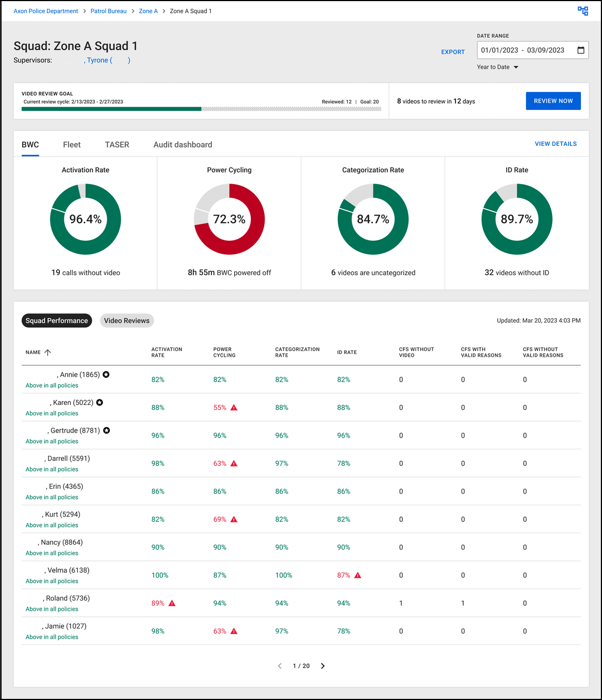Viewport: 602px width, 700px height.
Task: Open the Audit dashboard tab
Action: tap(183, 144)
